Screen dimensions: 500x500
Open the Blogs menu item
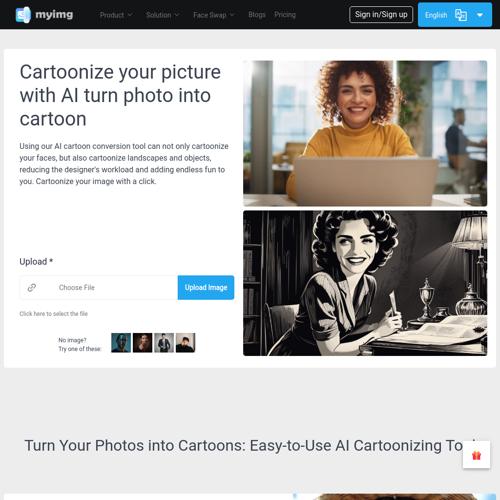click(257, 15)
